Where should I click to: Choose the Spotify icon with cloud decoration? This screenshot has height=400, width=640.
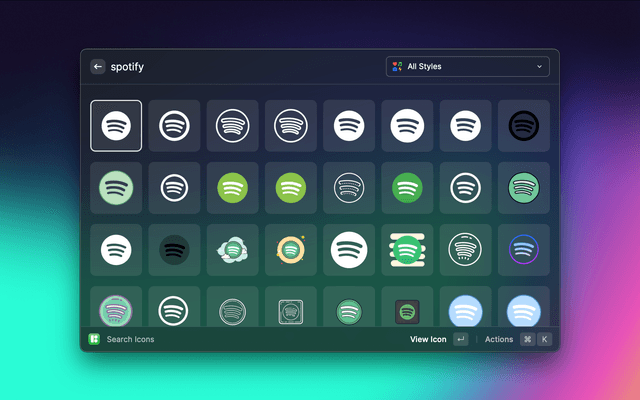tap(233, 249)
